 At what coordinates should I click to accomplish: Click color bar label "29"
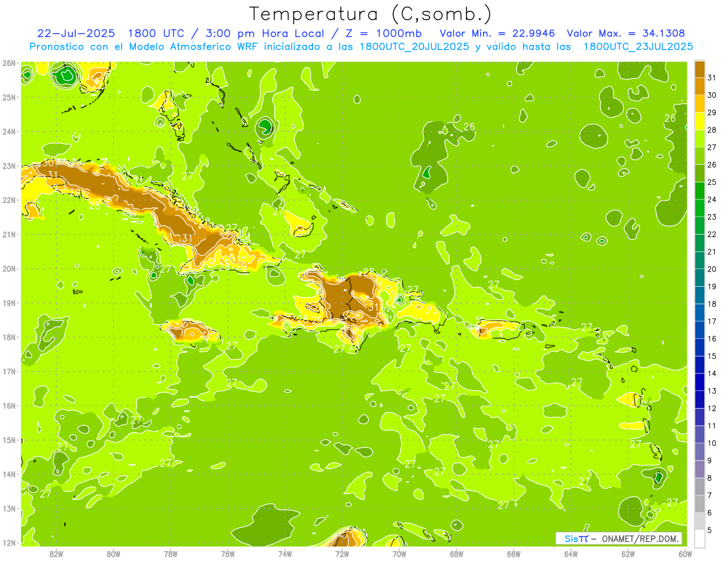point(712,112)
